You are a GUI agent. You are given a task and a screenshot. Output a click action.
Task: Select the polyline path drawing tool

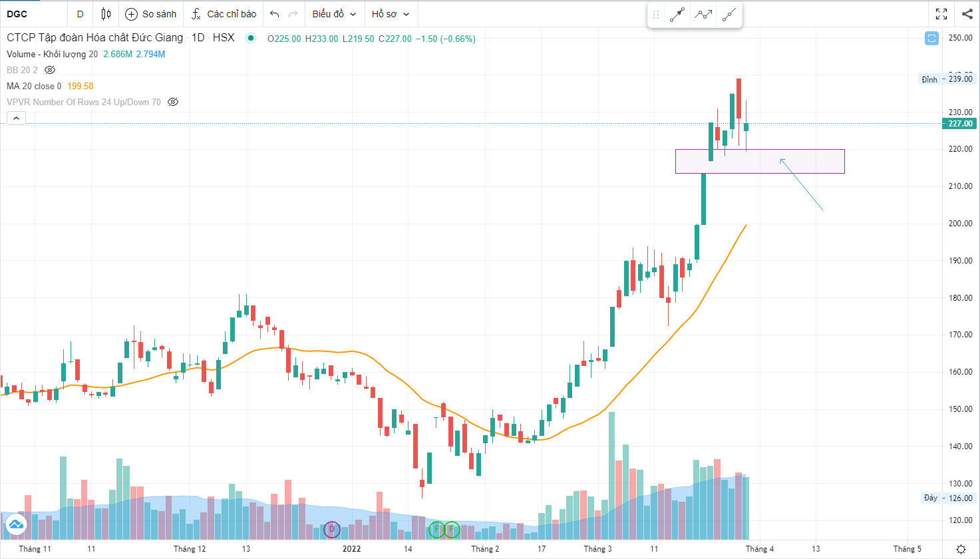pyautogui.click(x=703, y=15)
